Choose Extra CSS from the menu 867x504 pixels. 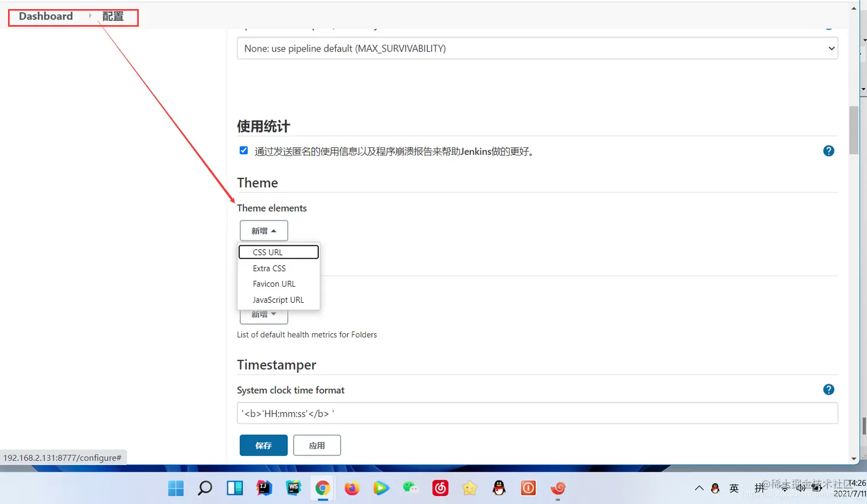click(x=279, y=268)
